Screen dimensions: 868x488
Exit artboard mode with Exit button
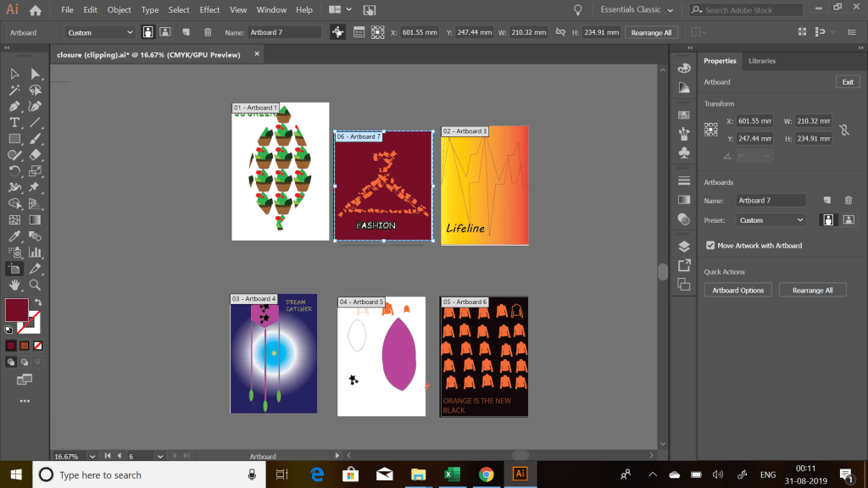[x=847, y=82]
